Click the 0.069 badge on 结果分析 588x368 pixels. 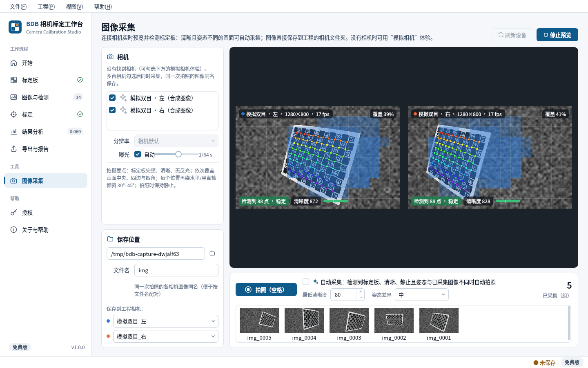[75, 132]
